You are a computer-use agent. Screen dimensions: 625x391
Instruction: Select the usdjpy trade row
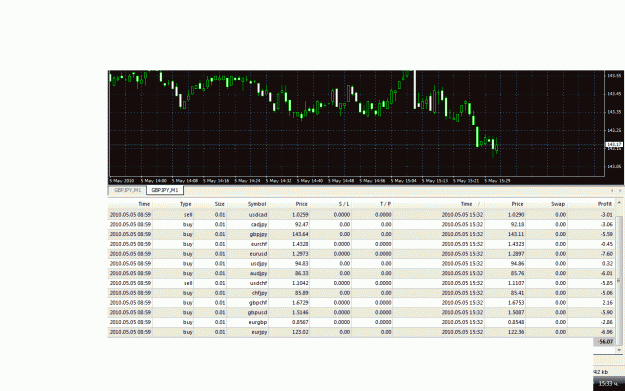[361, 263]
